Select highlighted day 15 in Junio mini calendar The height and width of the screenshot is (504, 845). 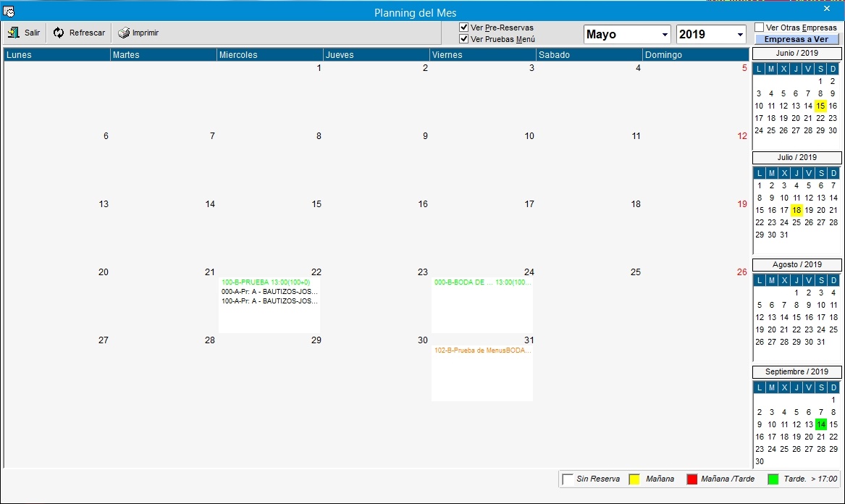[820, 106]
